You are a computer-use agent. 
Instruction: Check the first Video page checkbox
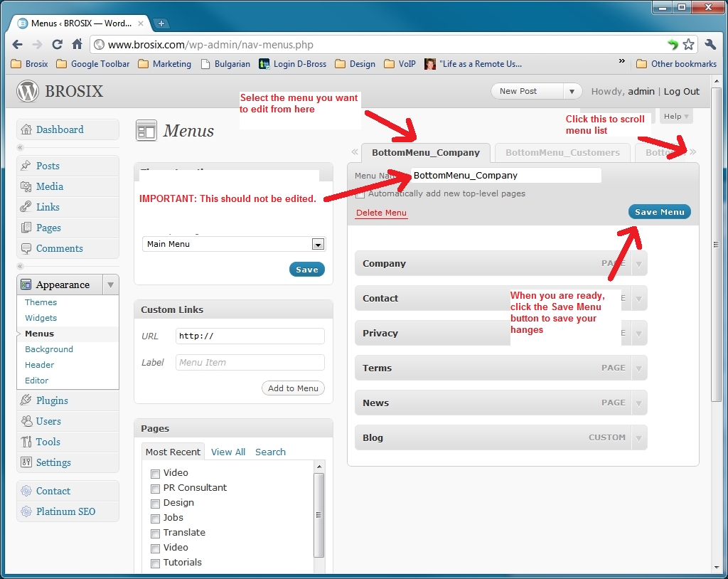point(155,474)
